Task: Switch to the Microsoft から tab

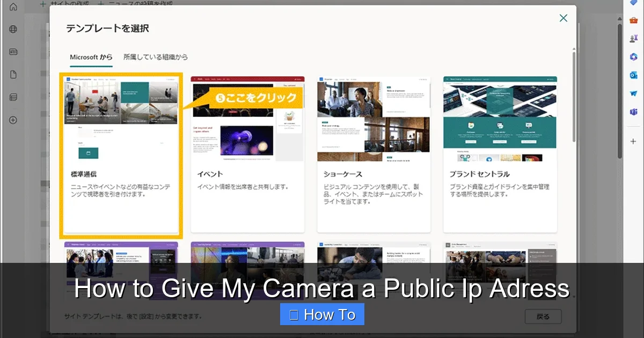Action: pyautogui.click(x=91, y=57)
